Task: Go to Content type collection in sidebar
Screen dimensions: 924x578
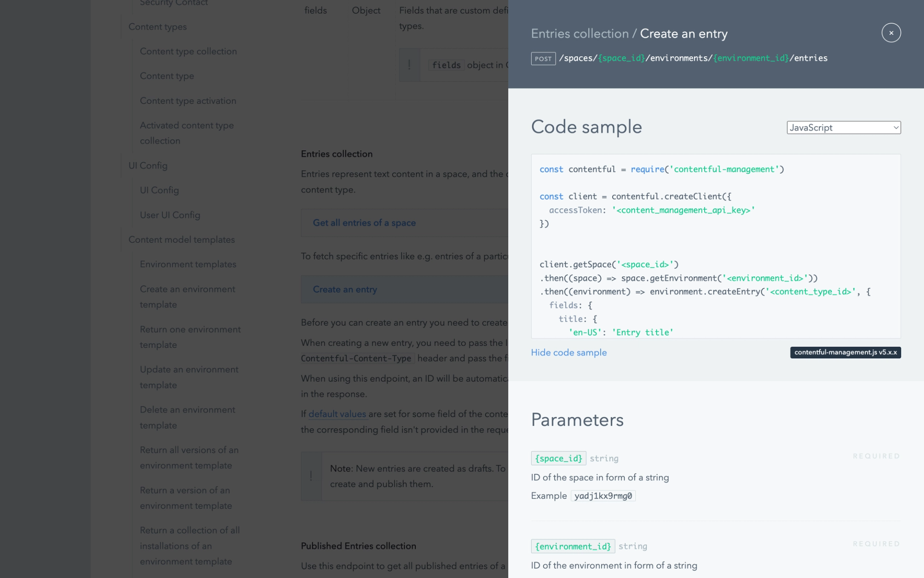Action: (x=188, y=52)
